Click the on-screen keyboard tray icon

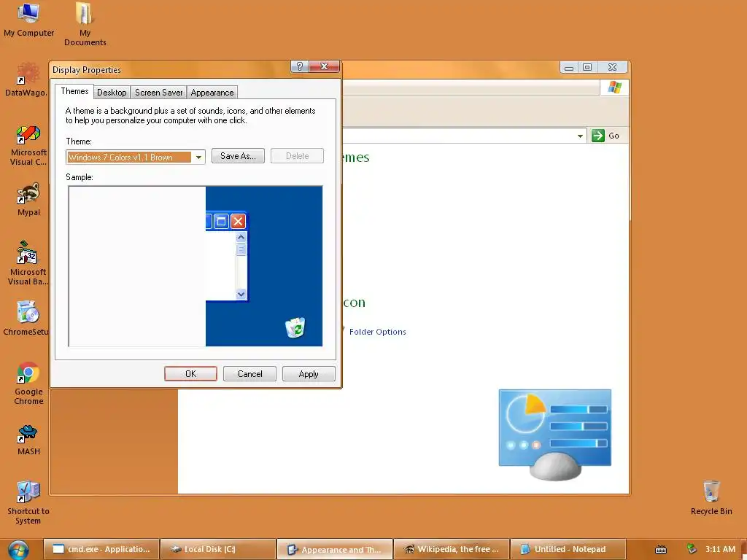(661, 550)
